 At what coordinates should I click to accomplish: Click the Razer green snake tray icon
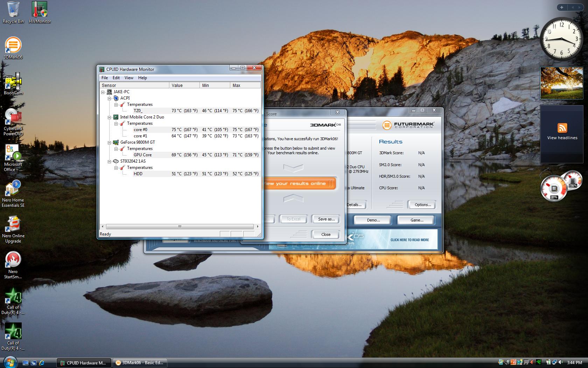[539, 362]
